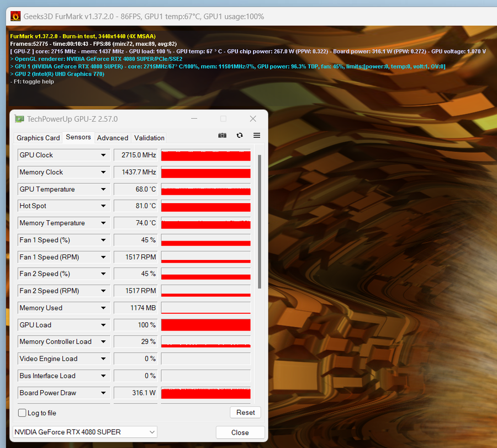Open the GPU Clock sensor dropdown
This screenshot has height=448, width=497.
103,155
